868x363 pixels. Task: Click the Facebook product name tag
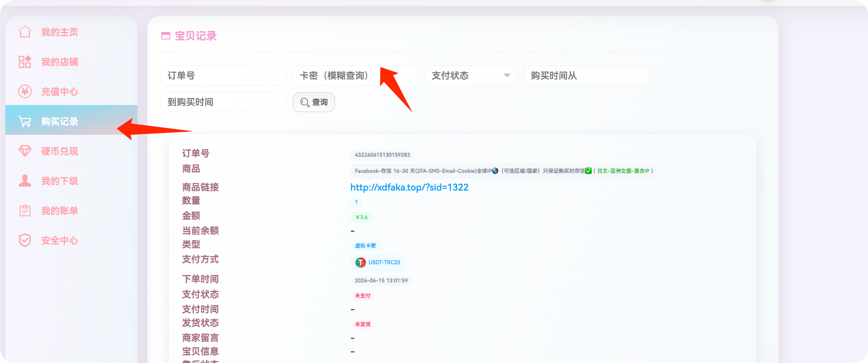coord(504,171)
